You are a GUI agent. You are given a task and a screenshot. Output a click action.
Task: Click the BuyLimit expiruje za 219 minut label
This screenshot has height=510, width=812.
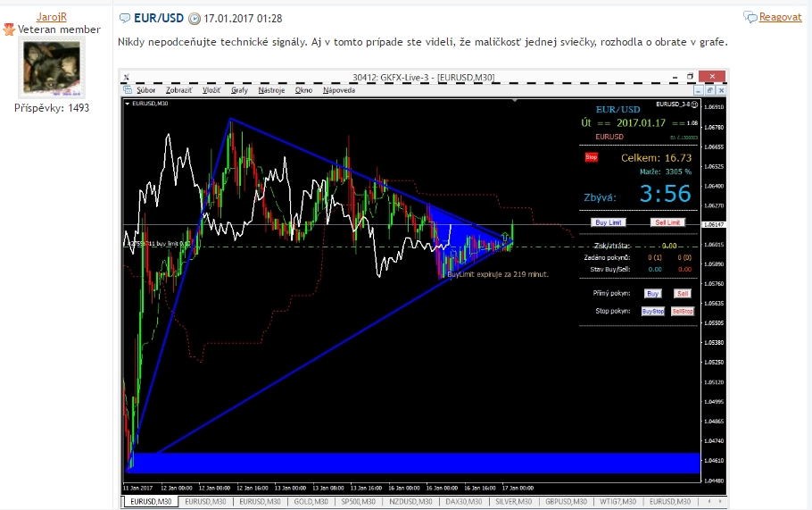(498, 274)
